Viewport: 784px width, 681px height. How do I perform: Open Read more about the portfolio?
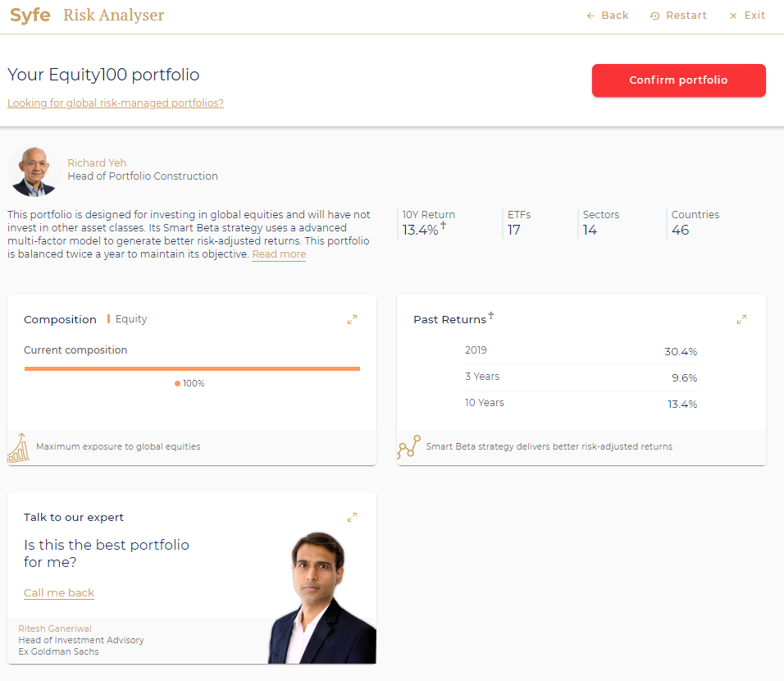tap(279, 254)
